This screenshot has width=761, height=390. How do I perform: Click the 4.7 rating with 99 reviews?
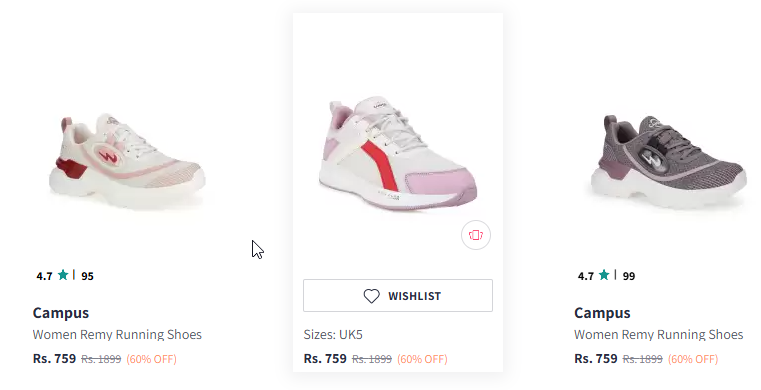point(607,276)
